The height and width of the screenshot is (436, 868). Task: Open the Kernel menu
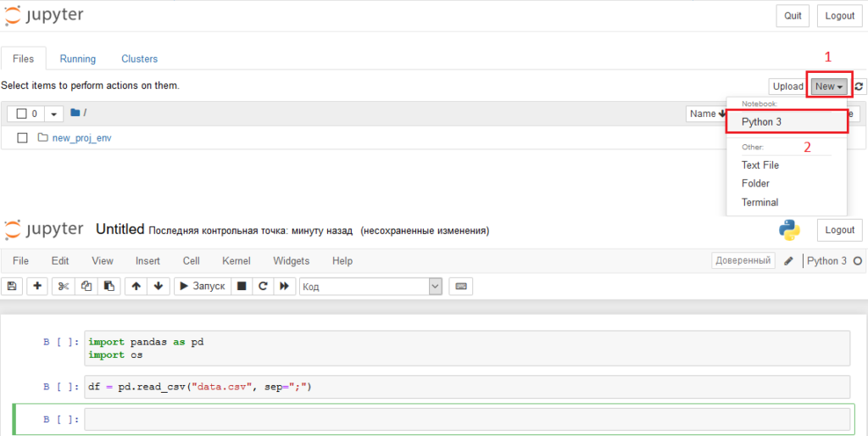point(236,261)
